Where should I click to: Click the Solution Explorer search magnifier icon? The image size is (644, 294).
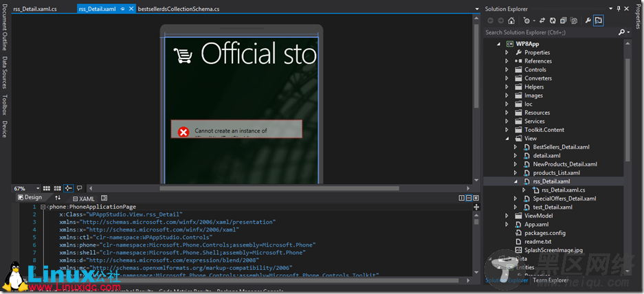point(621,32)
